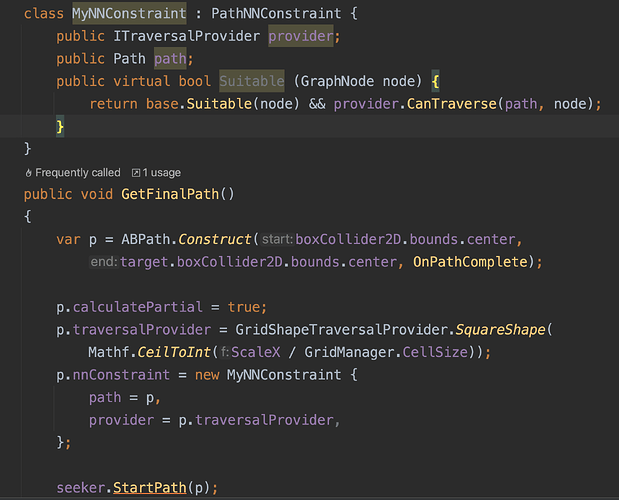Click CellSize property

tap(435, 352)
